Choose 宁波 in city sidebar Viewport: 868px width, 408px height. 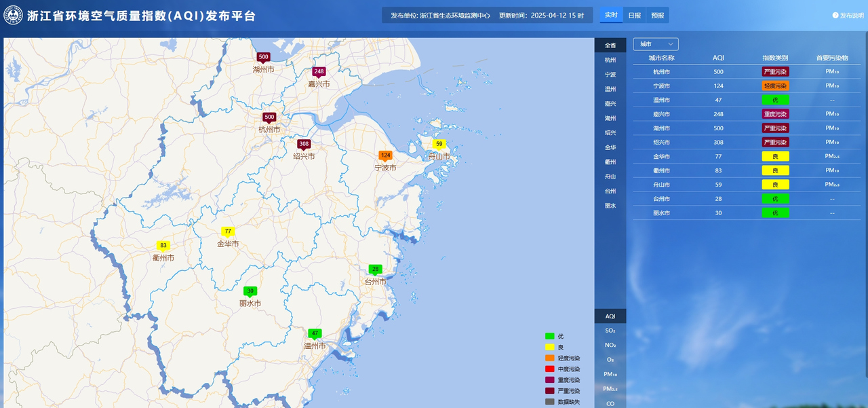[x=610, y=75]
